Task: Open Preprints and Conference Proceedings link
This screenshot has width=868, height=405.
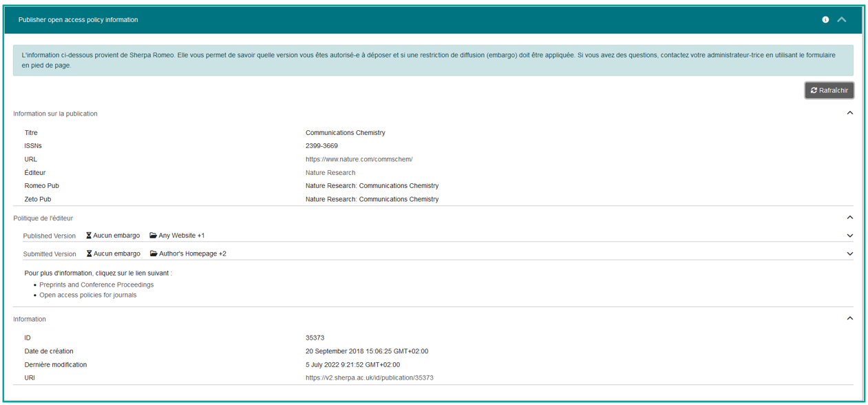Action: click(96, 284)
